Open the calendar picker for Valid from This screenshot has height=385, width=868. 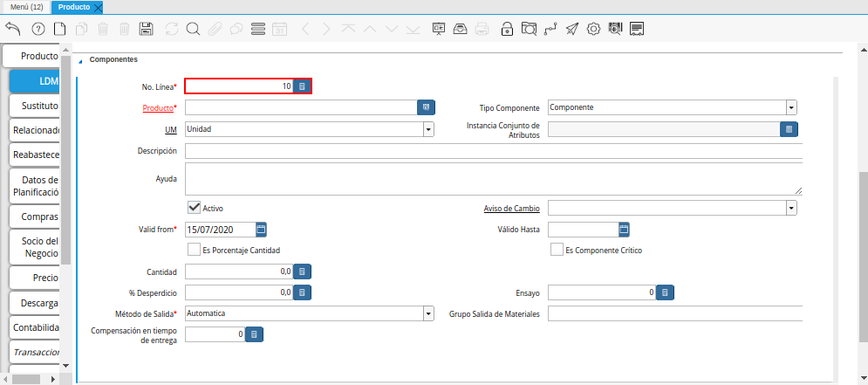[261, 230]
